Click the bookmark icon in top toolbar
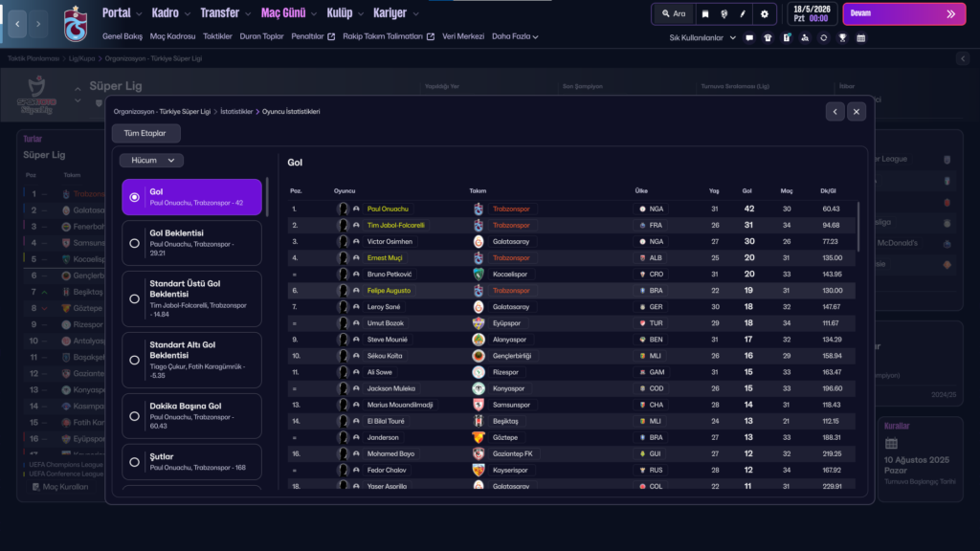 pos(705,14)
